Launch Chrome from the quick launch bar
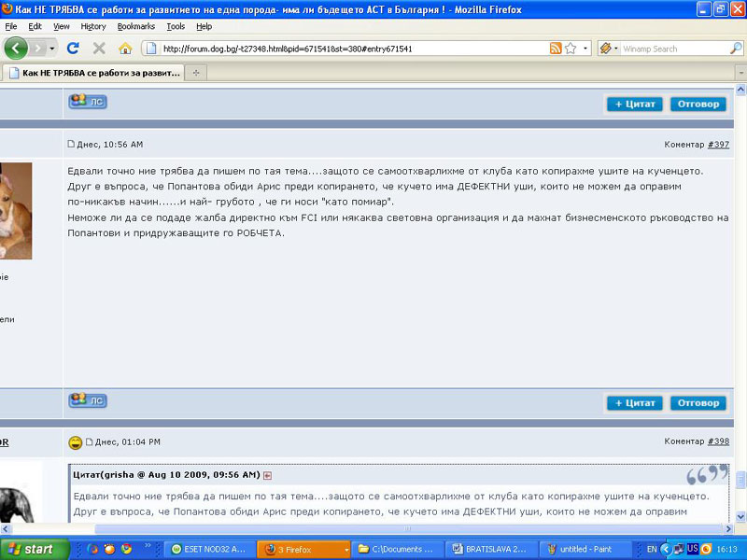The width and height of the screenshot is (747, 560). pyautogui.click(x=126, y=549)
